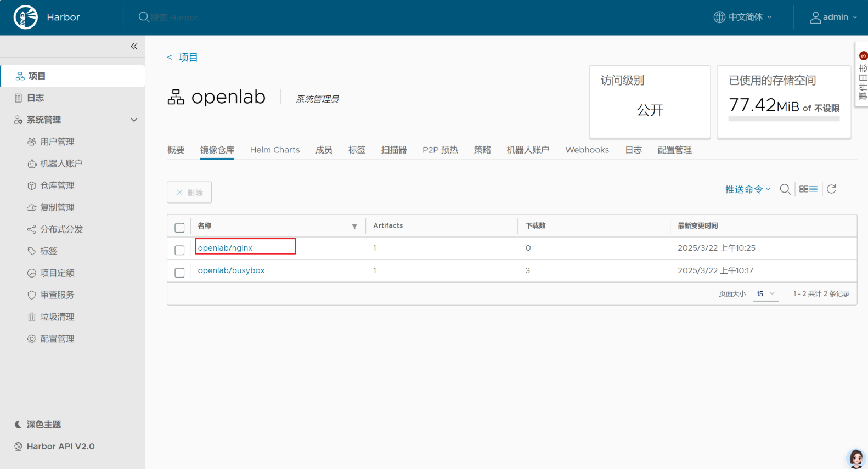This screenshot has height=469, width=868.
Task: Click the 1 - 2 共计 2 条记录 text
Action: pos(821,294)
